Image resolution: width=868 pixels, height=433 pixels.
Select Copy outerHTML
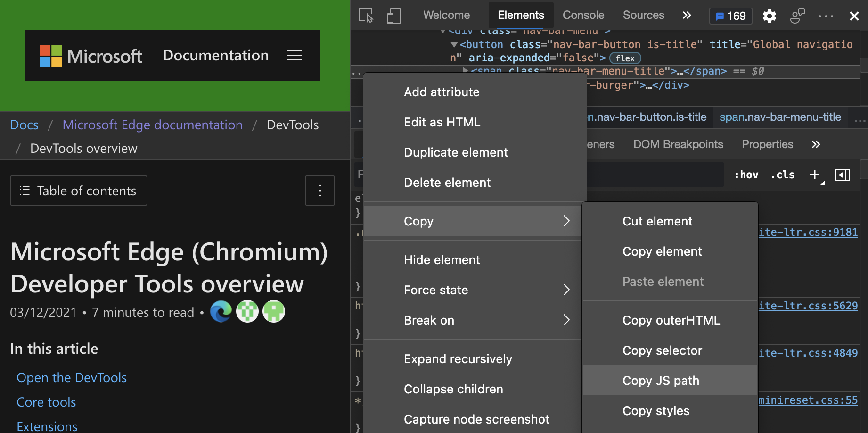tap(670, 320)
